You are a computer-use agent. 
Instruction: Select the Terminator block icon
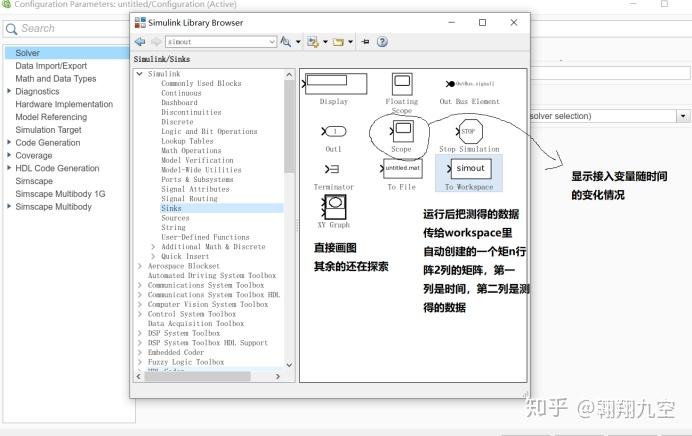[332, 169]
